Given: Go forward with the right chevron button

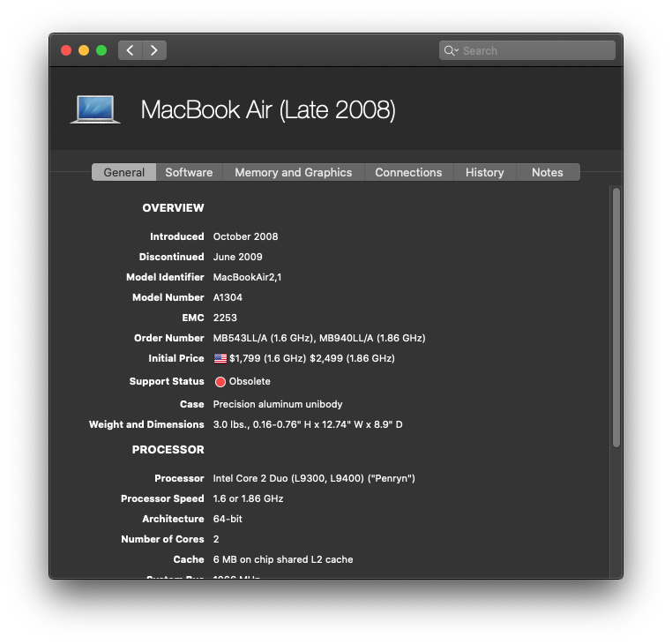Looking at the screenshot, I should tap(154, 50).
